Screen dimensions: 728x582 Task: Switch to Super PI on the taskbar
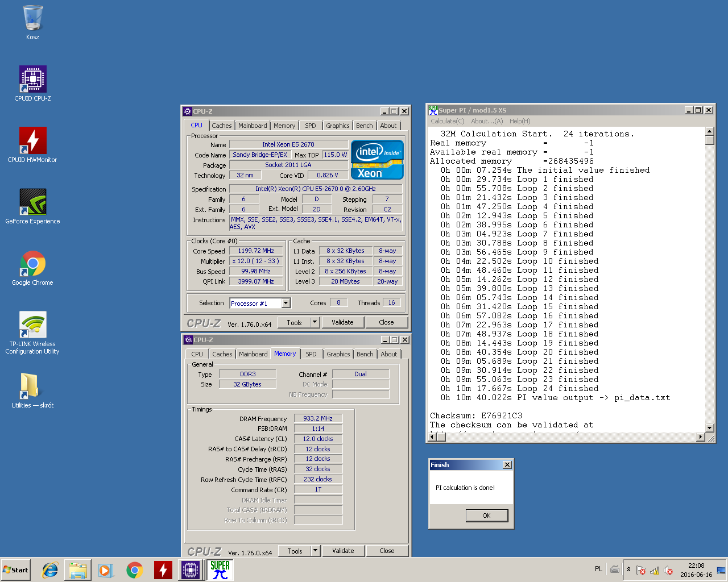coord(220,570)
